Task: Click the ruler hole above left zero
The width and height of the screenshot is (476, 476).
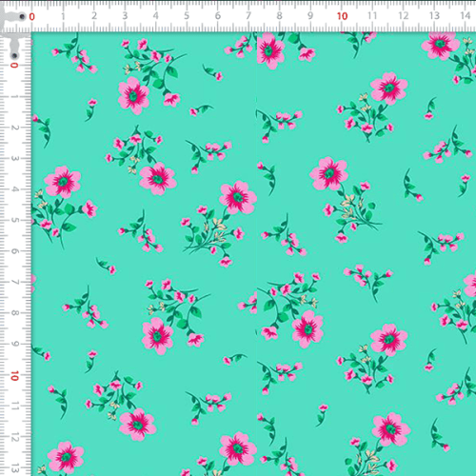Action: tap(14, 56)
